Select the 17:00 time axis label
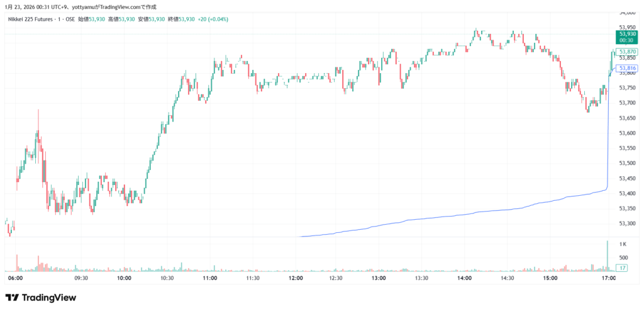Viewport: 644px width, 311px height. pyautogui.click(x=609, y=278)
